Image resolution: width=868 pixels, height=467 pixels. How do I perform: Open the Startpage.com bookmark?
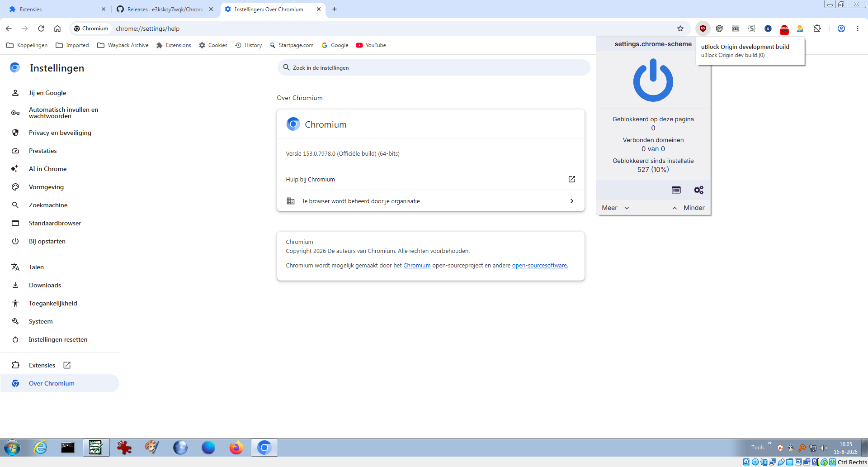tap(292, 45)
